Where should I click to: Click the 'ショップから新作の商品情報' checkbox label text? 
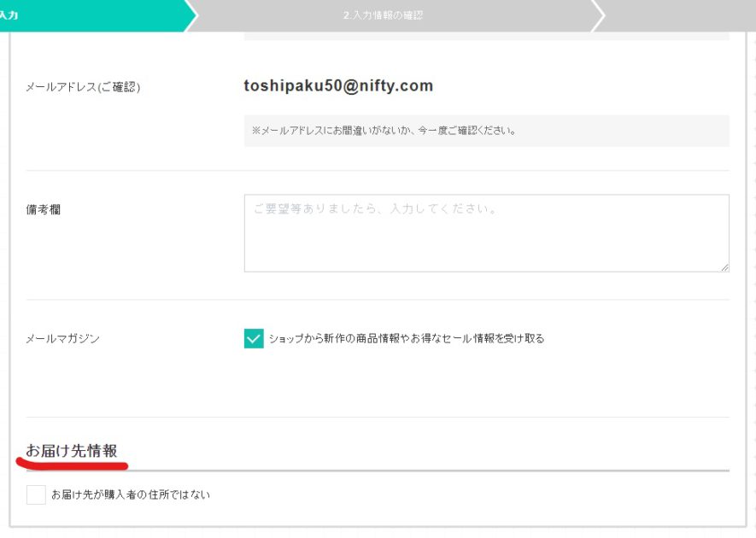pyautogui.click(x=407, y=338)
